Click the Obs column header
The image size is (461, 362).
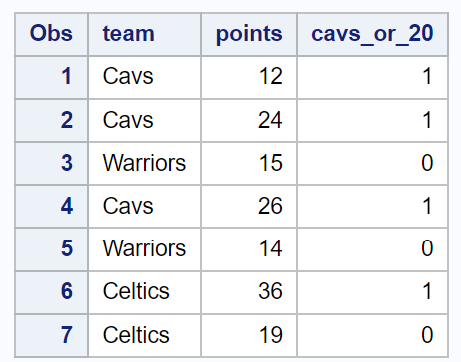[51, 34]
